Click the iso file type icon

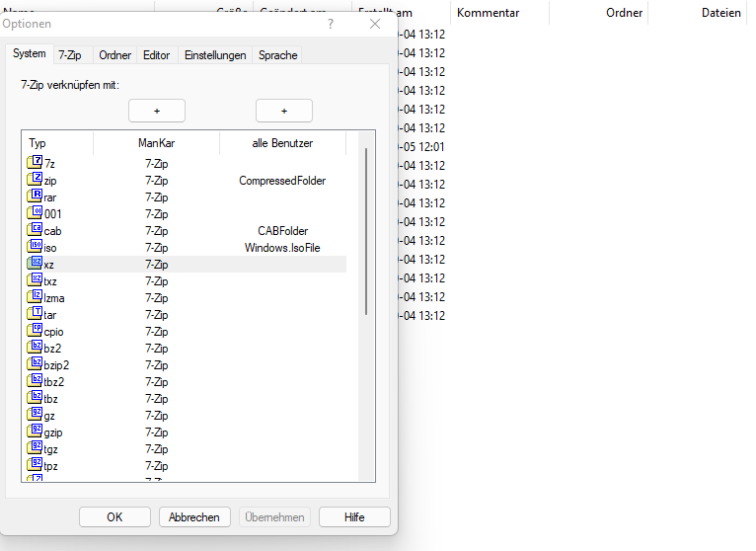pos(35,247)
